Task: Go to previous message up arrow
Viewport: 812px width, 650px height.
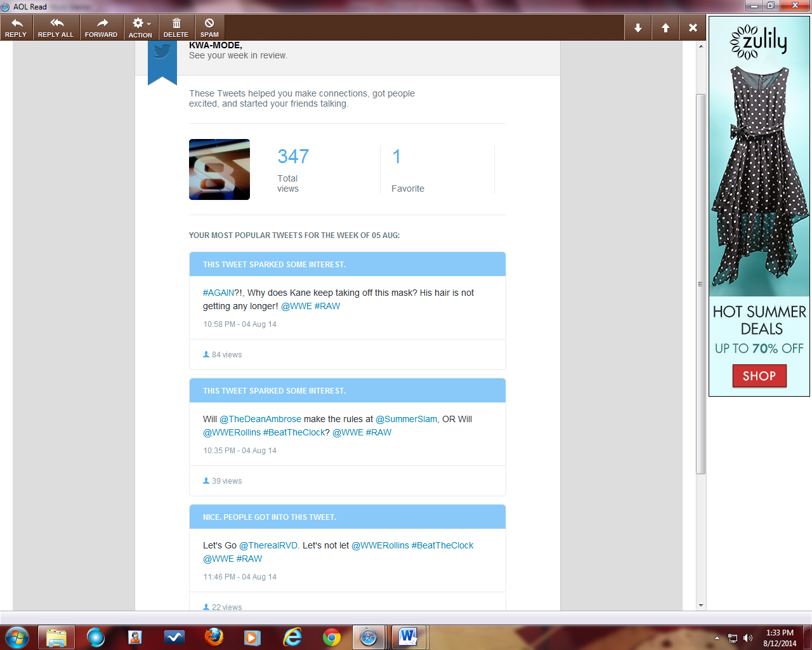Action: tap(665, 28)
